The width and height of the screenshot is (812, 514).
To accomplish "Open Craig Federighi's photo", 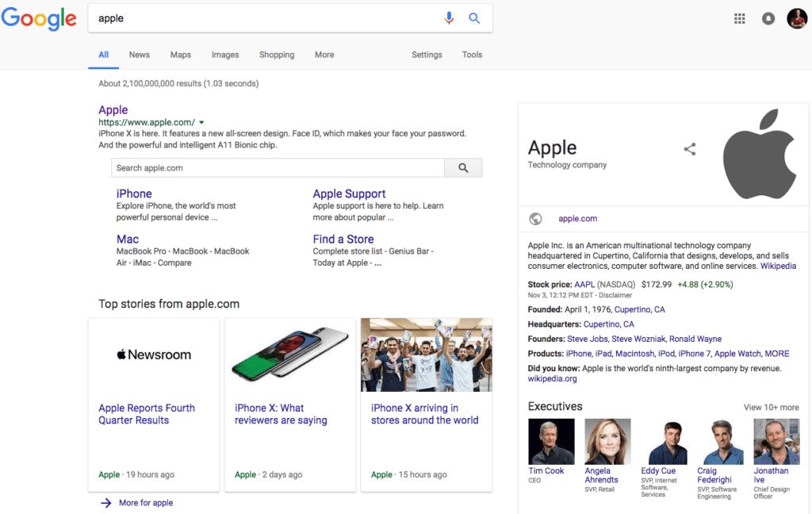I will [x=720, y=442].
